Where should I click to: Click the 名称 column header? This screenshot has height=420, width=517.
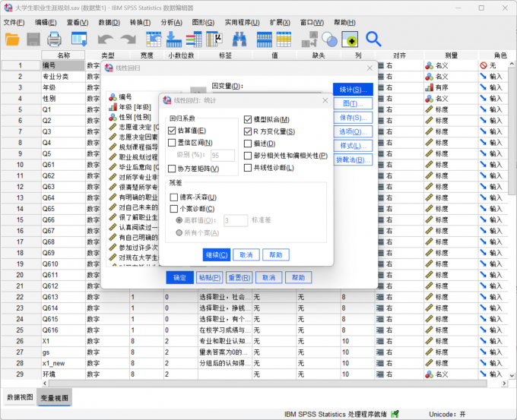63,55
